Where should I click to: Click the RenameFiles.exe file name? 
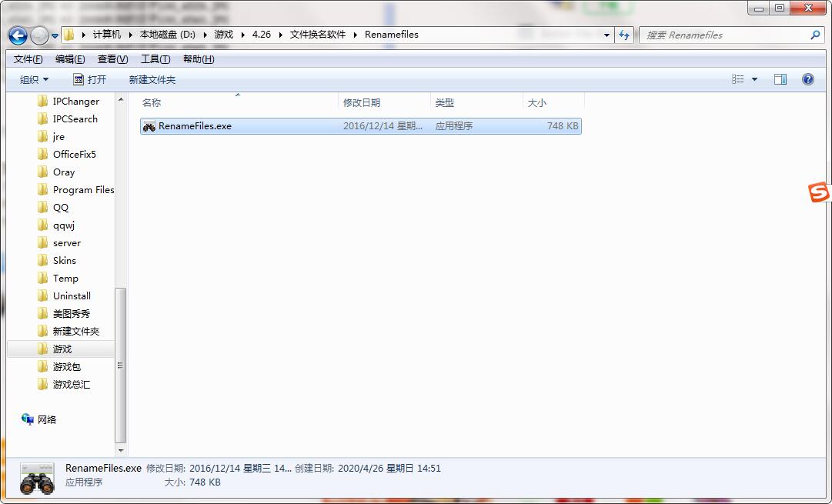pyautogui.click(x=195, y=125)
